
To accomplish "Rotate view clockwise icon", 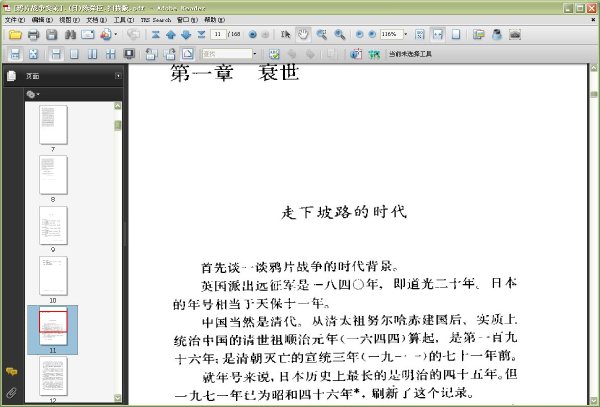I will pos(170,54).
